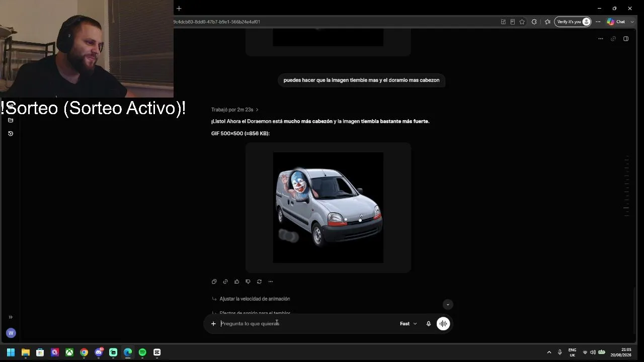Open the ENG UK language switcher
This screenshot has width=644, height=362.
tap(572, 352)
